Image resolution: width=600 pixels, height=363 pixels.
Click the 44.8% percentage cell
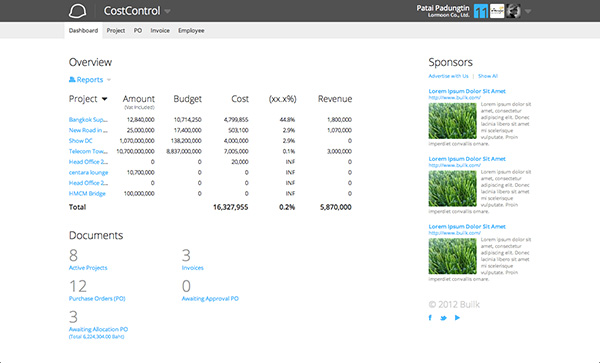287,120
